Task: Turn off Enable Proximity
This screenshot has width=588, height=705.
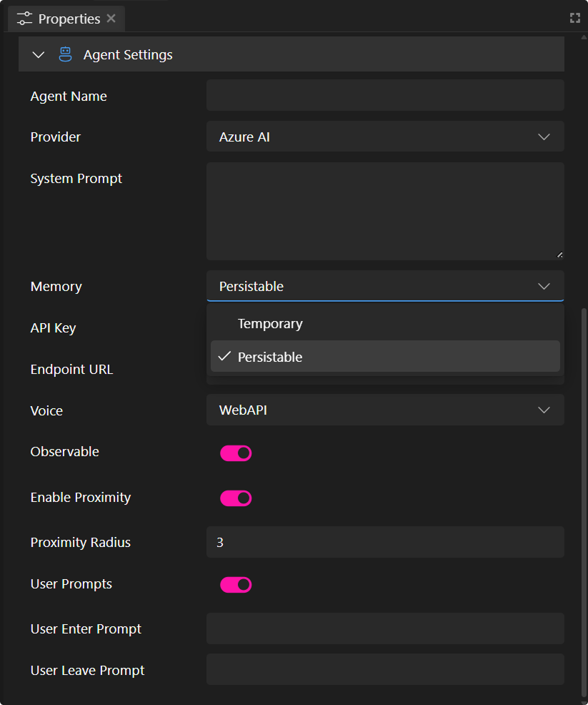Action: coord(236,498)
